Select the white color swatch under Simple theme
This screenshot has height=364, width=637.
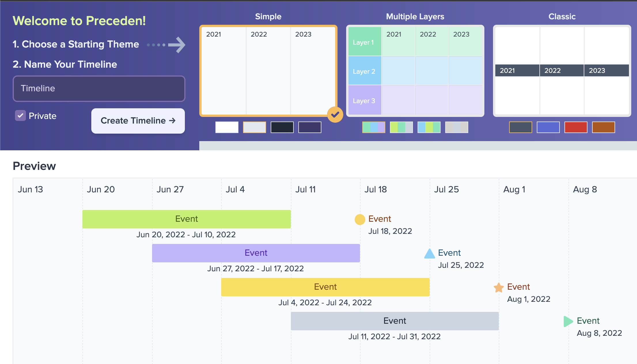coord(227,127)
